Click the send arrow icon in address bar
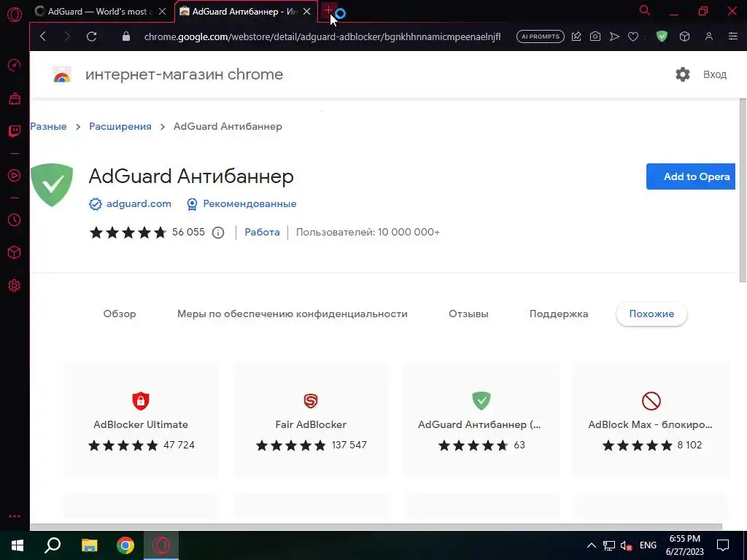747x560 pixels. 614,36
